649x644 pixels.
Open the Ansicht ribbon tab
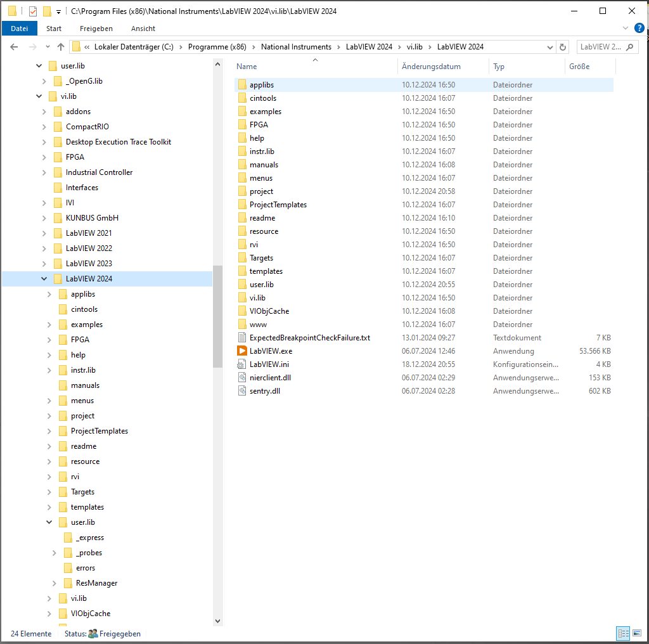pyautogui.click(x=143, y=29)
